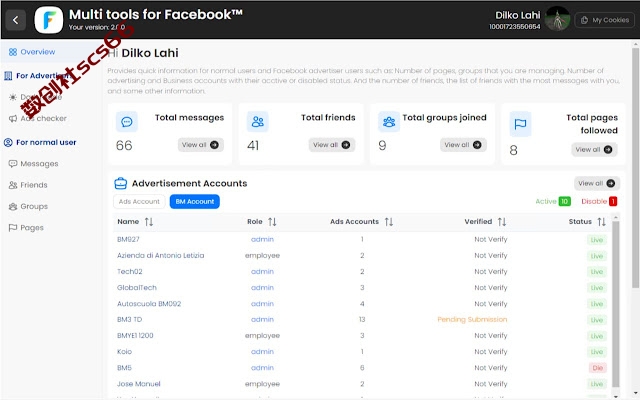Click the back arrow button in header
The width and height of the screenshot is (640, 400).
(16, 20)
